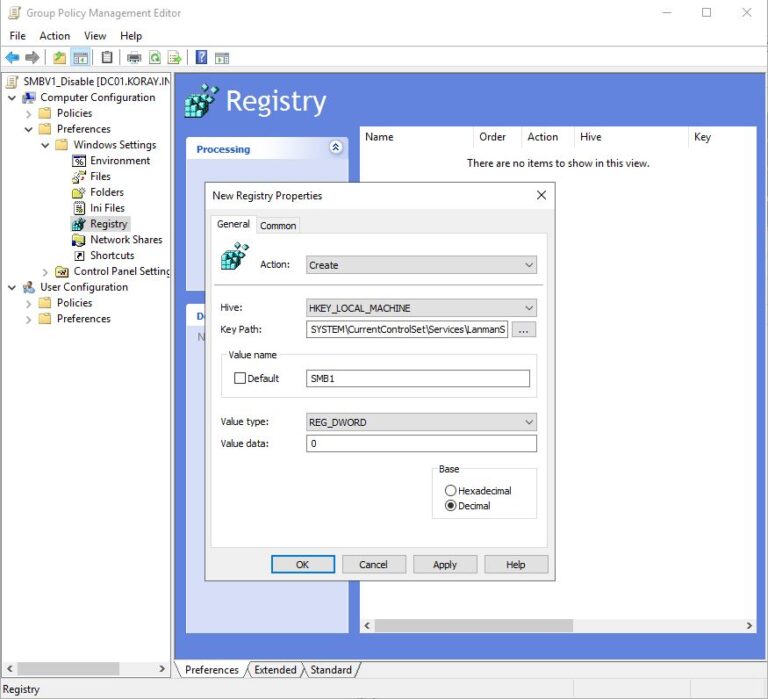Viewport: 768px width, 699px height.
Task: Select the Ini Files icon in the tree
Action: pyautogui.click(x=79, y=208)
